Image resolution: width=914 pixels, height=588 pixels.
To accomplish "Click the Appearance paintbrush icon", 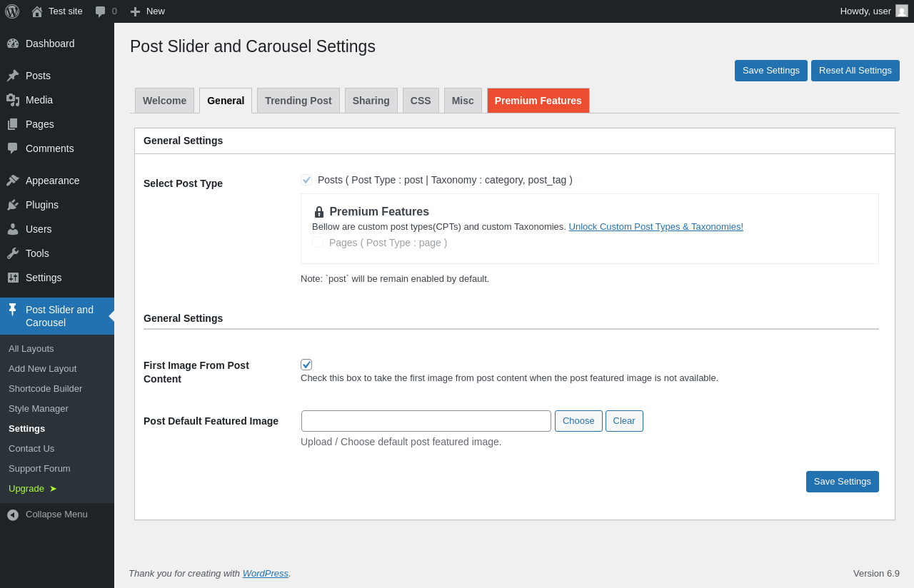I will click(13, 181).
